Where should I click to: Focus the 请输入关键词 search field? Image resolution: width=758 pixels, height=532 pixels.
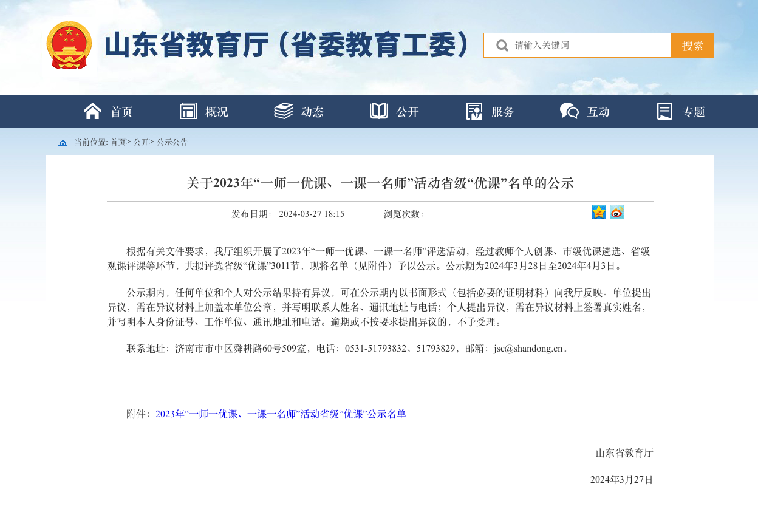click(x=589, y=46)
